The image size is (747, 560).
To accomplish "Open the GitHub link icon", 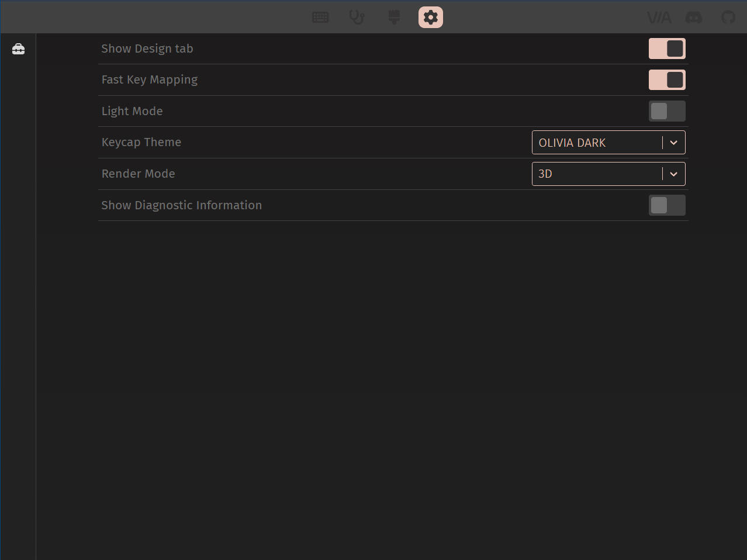I will 728,18.
